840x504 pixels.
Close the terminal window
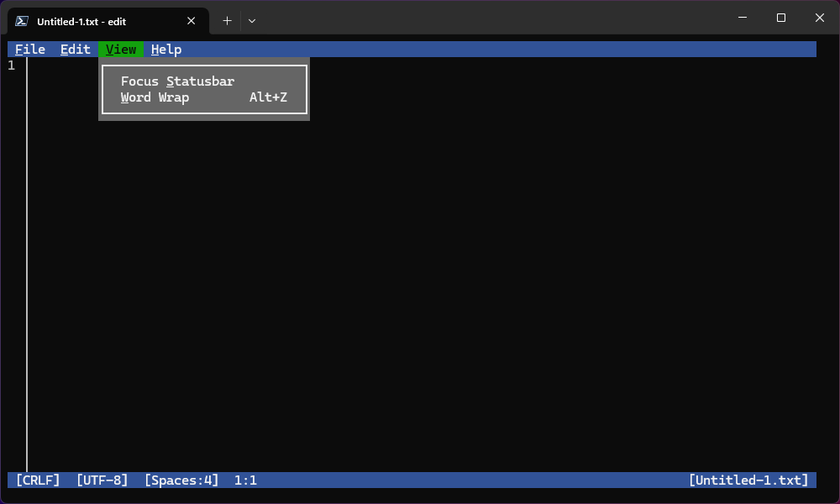click(x=820, y=18)
